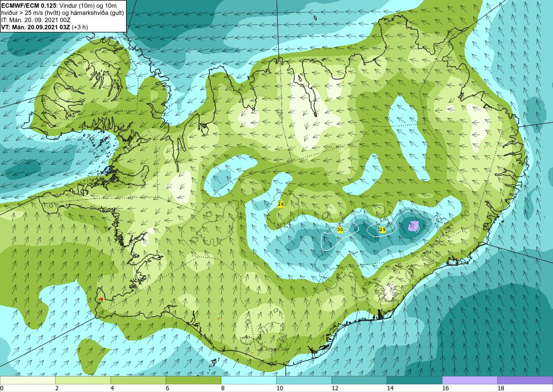Click the legend scale value 2
The image size is (553, 392).
tap(57, 388)
